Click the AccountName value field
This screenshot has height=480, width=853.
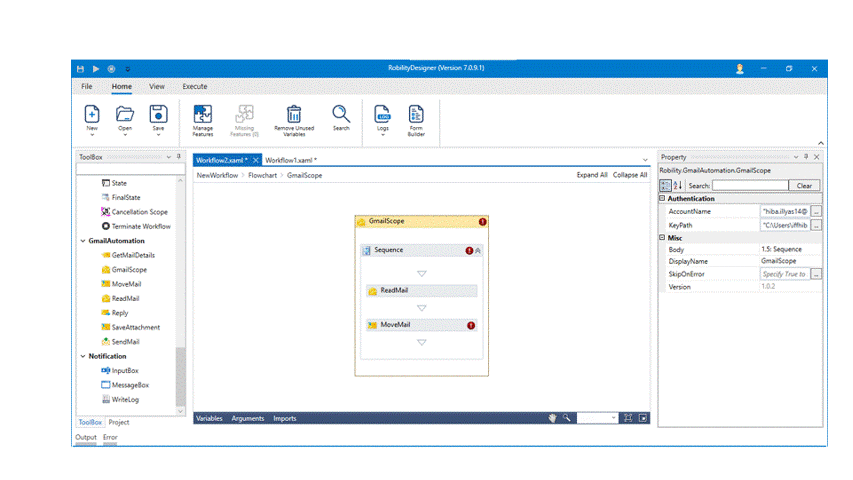pos(784,212)
